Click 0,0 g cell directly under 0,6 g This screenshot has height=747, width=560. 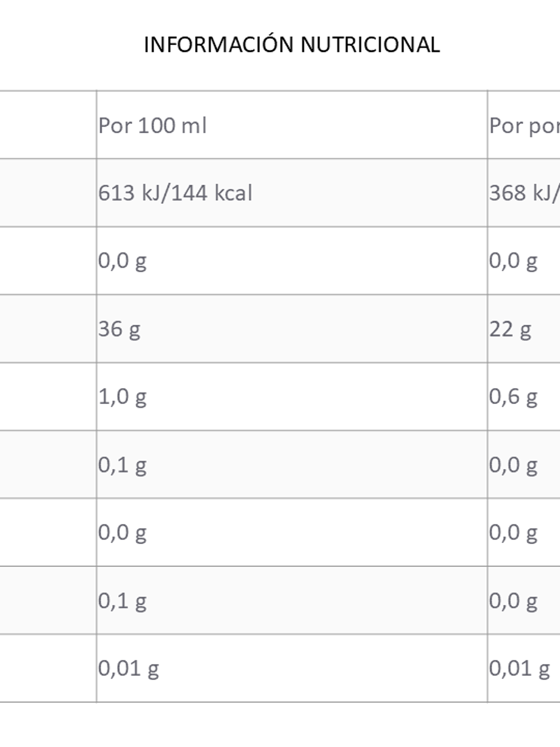[x=513, y=464]
